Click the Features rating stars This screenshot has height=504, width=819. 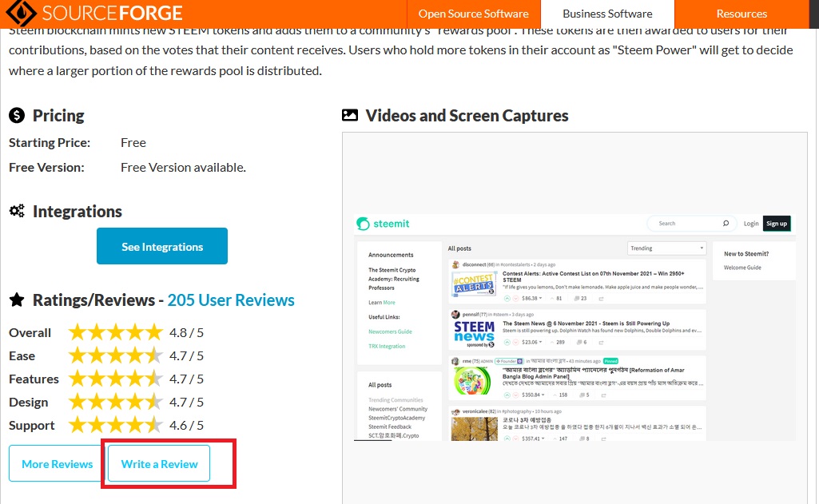tap(115, 379)
